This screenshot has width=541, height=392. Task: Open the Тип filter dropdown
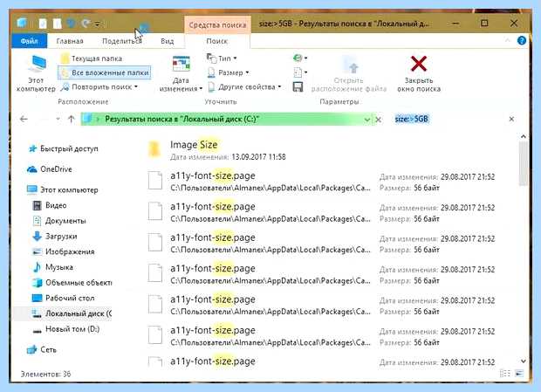point(222,58)
